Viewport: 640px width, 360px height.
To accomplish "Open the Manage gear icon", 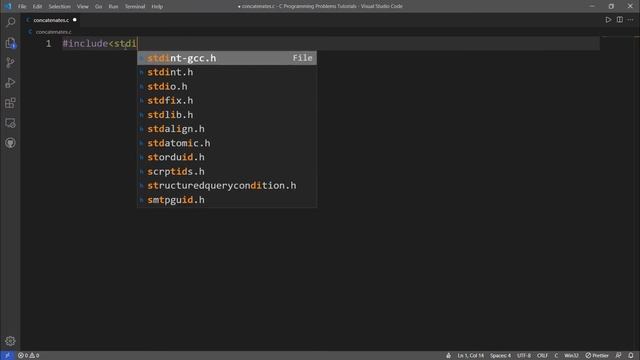I will tap(11, 341).
